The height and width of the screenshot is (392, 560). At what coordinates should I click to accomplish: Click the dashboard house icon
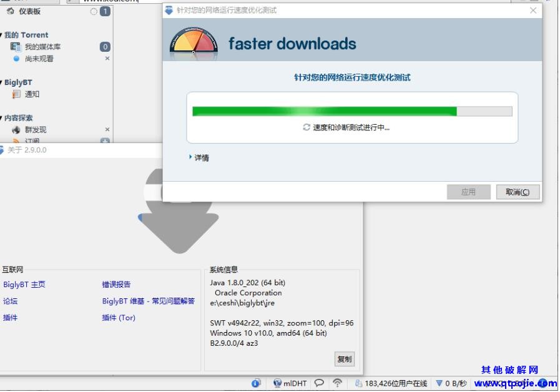point(11,11)
